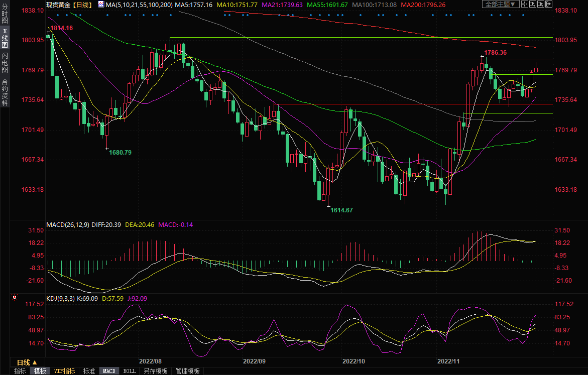Toggle the BOLL indicator template

[x=129, y=371]
